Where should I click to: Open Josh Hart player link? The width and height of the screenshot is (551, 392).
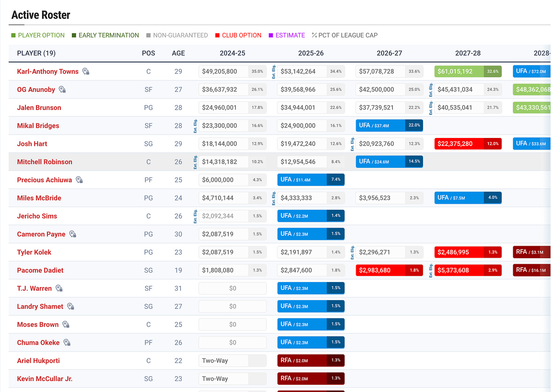point(32,144)
